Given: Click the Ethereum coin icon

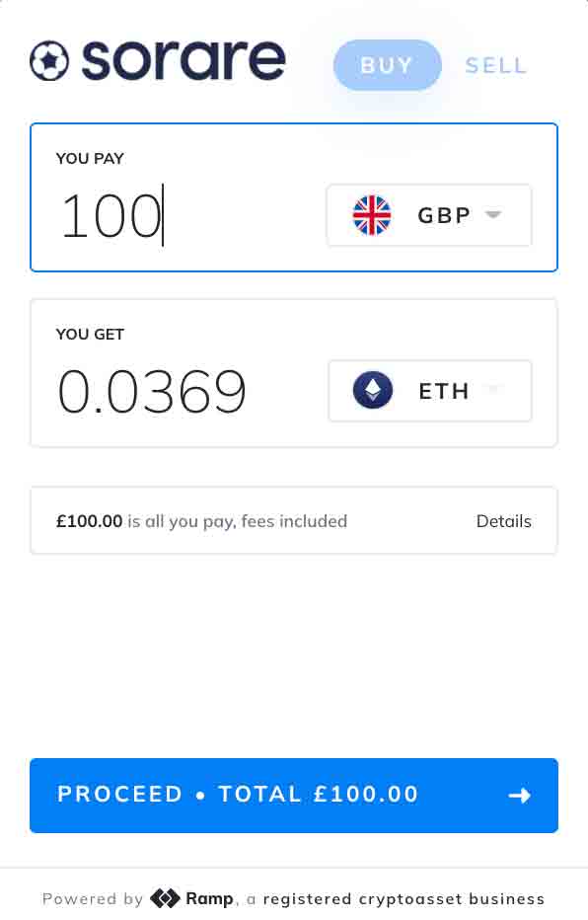Looking at the screenshot, I should point(373,390).
